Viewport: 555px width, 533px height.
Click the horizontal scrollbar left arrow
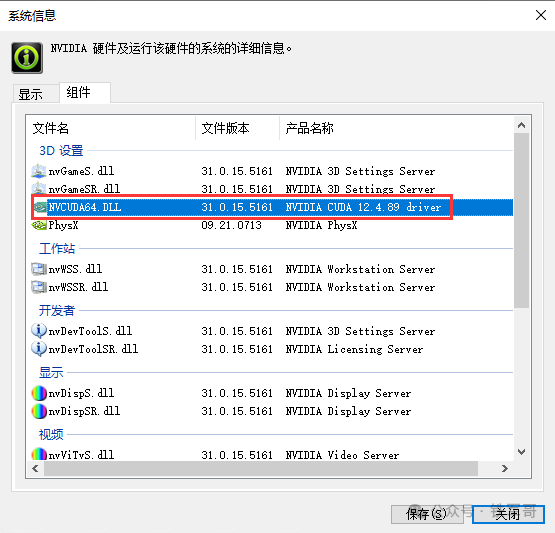tap(35, 469)
